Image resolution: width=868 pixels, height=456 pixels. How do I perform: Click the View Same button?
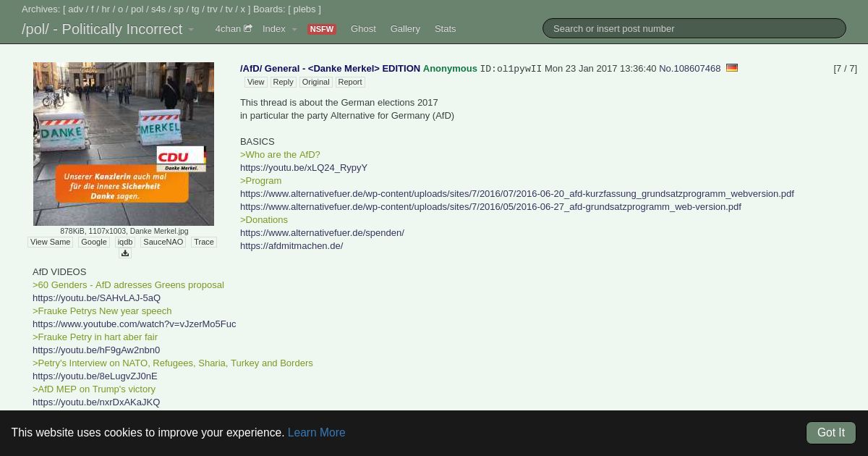pos(51,242)
